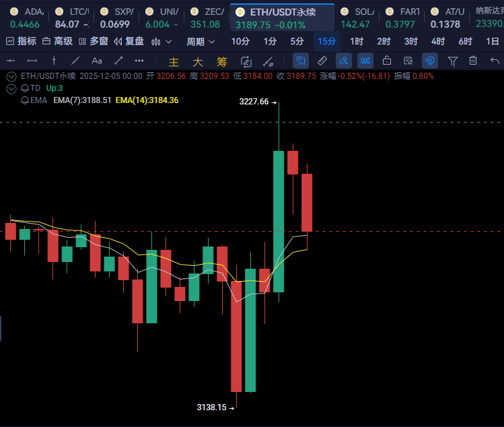Click the ruler measurement tool

click(322, 61)
